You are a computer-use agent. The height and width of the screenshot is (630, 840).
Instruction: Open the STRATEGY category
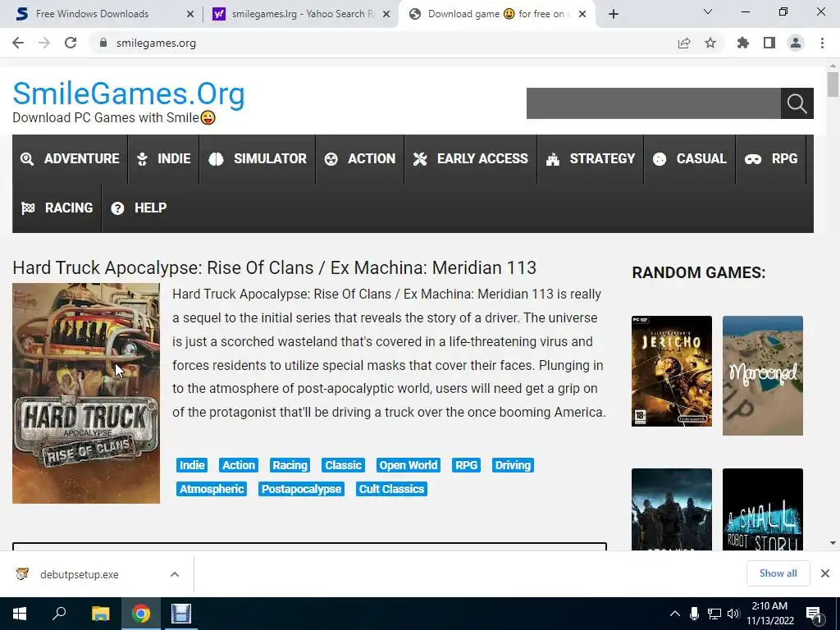pyautogui.click(x=591, y=158)
